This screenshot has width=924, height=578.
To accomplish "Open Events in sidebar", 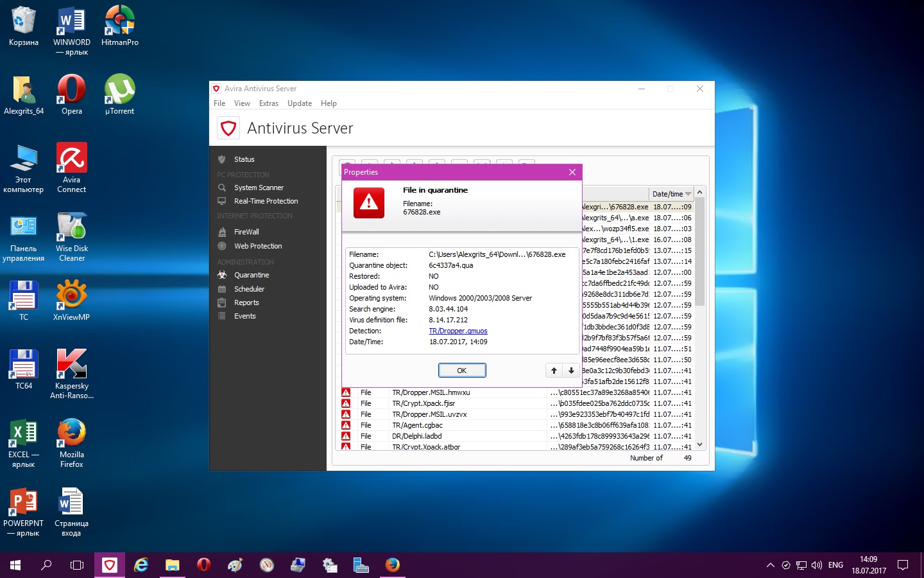I will (244, 316).
